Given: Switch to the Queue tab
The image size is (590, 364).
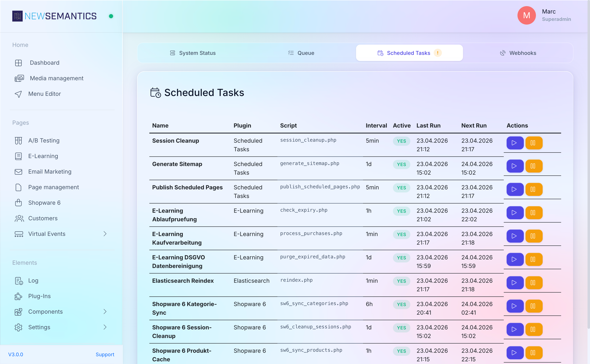Looking at the screenshot, I should pyautogui.click(x=301, y=53).
